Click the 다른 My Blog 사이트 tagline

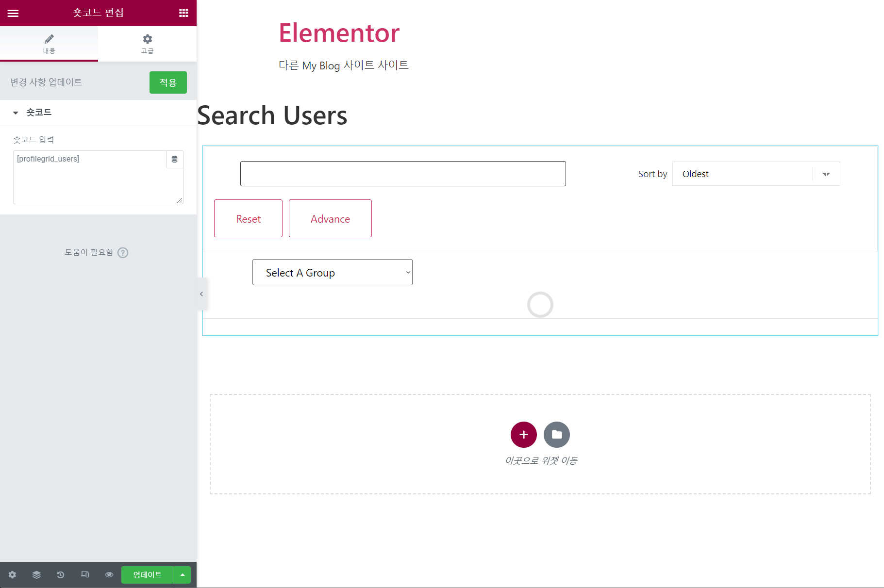click(344, 65)
